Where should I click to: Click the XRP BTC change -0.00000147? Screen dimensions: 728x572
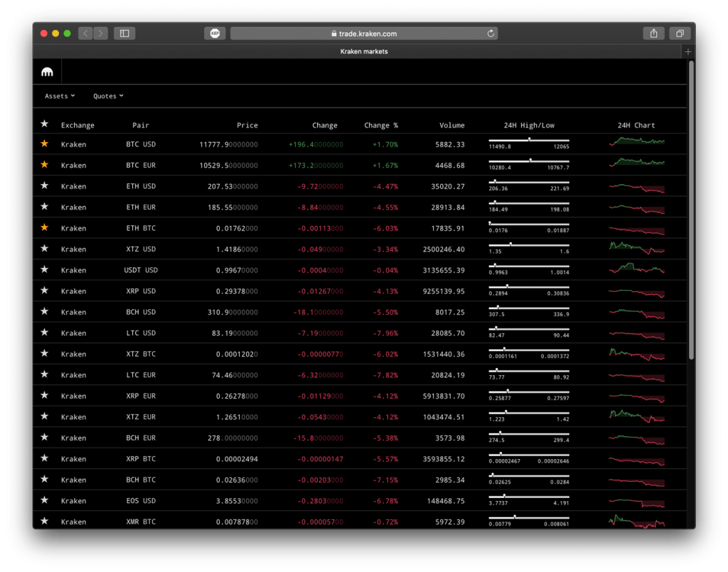click(x=321, y=459)
